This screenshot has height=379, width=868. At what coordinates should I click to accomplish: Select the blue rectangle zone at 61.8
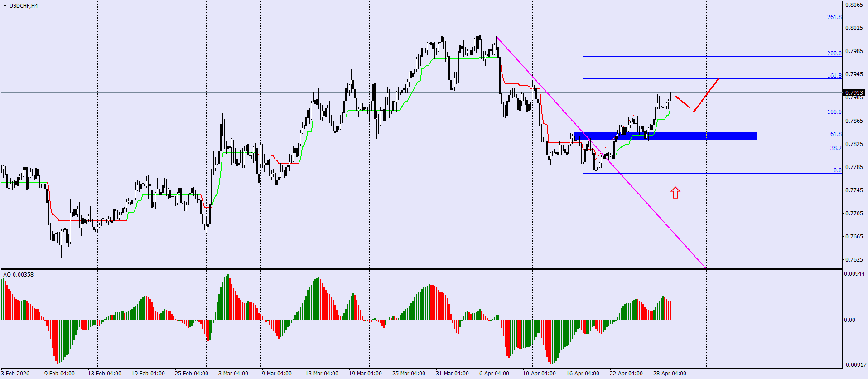[x=665, y=136]
